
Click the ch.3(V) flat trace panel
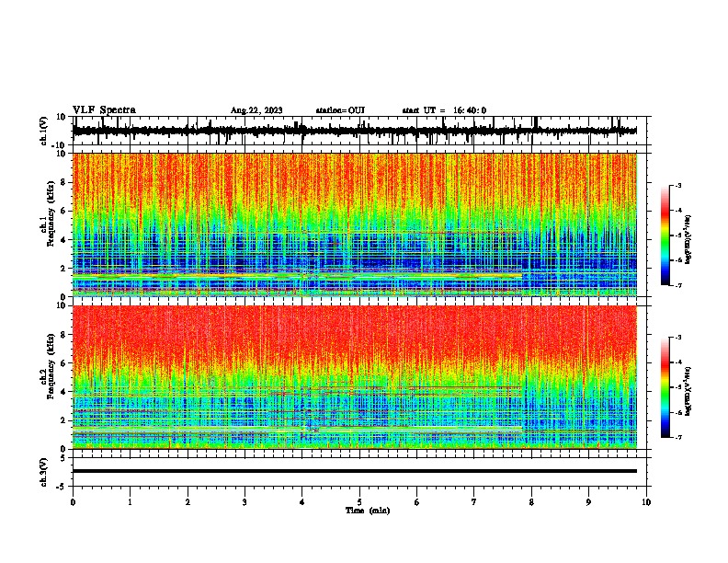[x=361, y=472]
